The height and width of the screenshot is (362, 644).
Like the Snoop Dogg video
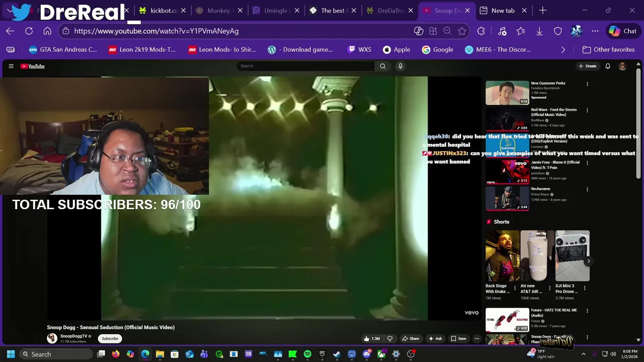click(x=372, y=338)
